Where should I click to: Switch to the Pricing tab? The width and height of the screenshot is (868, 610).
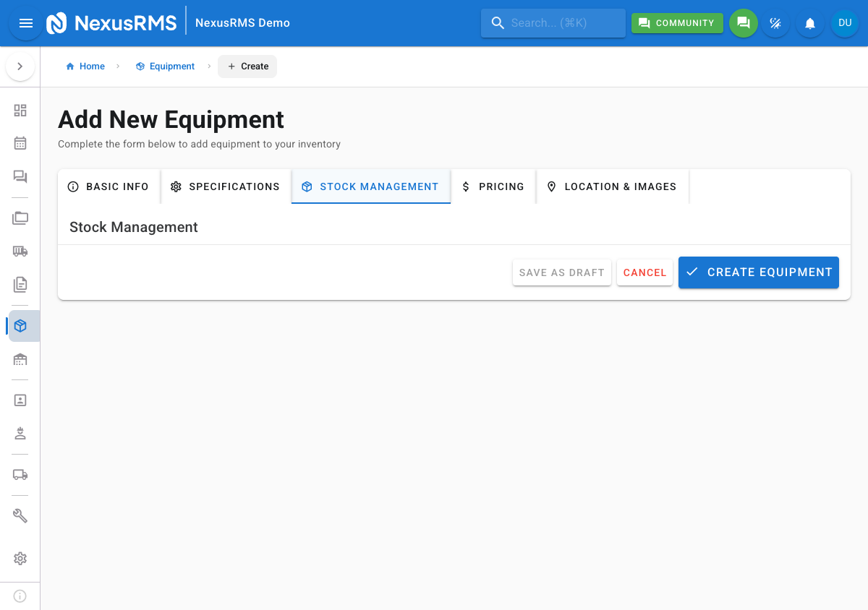(x=493, y=186)
